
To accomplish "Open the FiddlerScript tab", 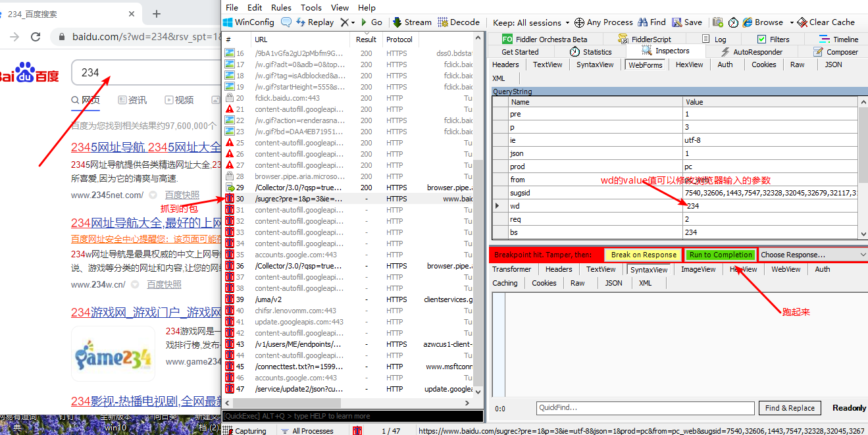I will coord(645,39).
